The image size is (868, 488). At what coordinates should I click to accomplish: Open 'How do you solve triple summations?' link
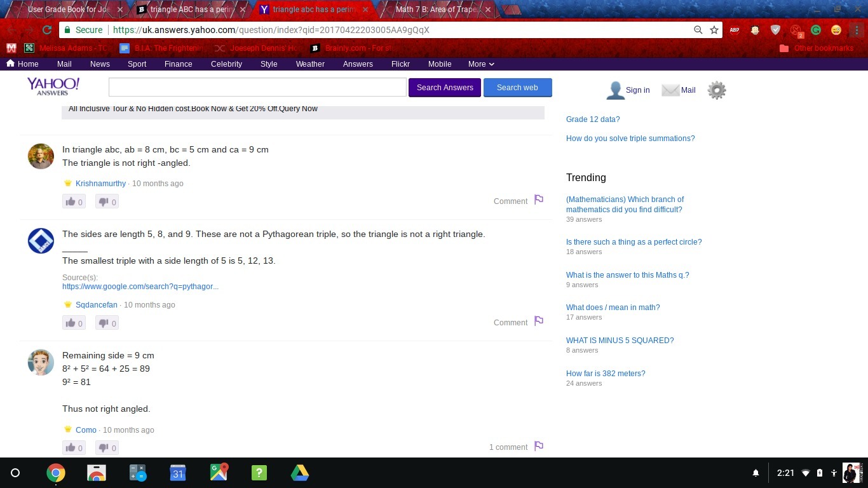click(x=630, y=139)
